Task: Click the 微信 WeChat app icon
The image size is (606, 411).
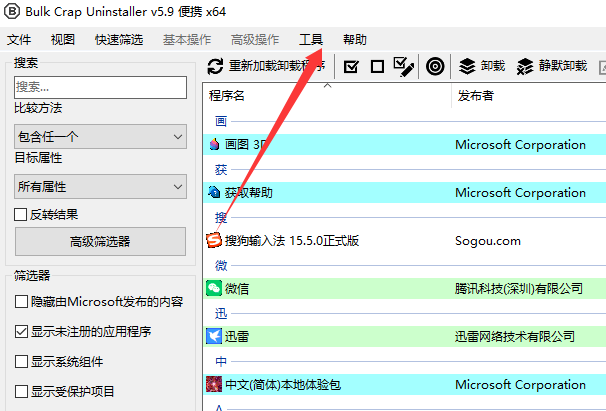Action: [214, 288]
